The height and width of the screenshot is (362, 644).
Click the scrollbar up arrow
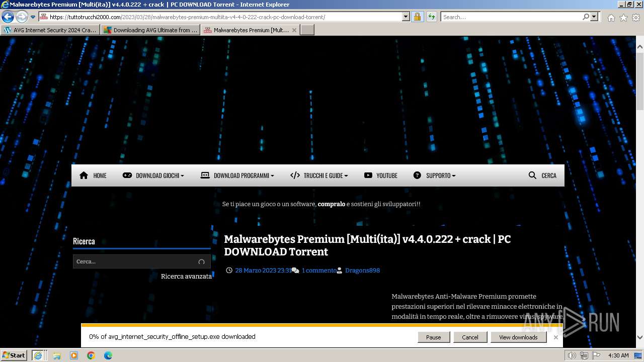[640, 47]
